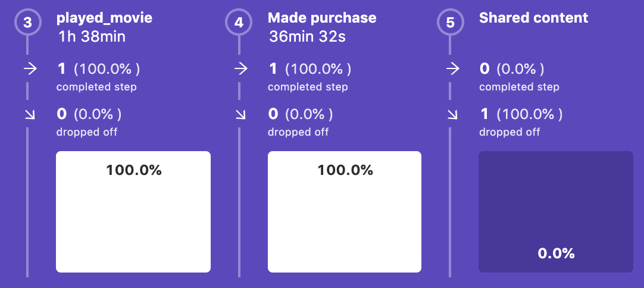Click the 36min 32s time on Made purchase
Screen dimensions: 644x288
[307, 37]
